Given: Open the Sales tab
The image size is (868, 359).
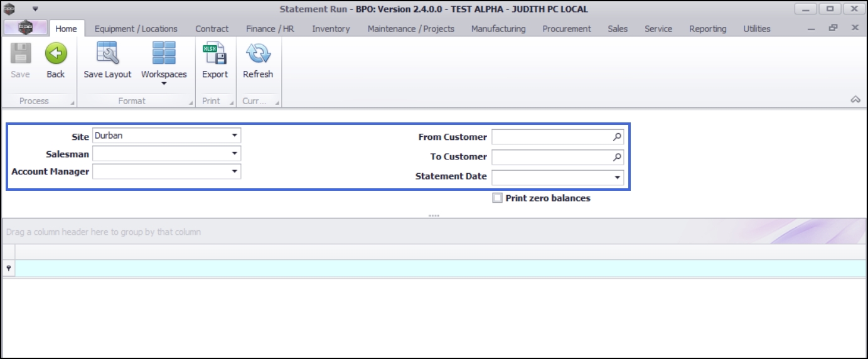Looking at the screenshot, I should 618,28.
